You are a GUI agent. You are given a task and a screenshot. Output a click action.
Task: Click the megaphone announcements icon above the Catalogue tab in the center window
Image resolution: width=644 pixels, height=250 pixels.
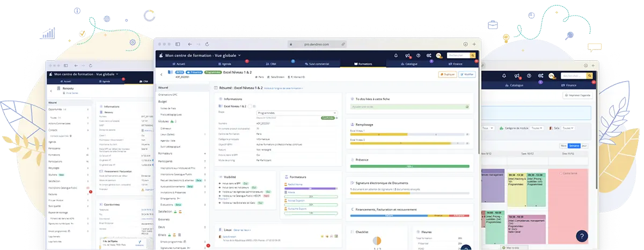[x=407, y=55]
